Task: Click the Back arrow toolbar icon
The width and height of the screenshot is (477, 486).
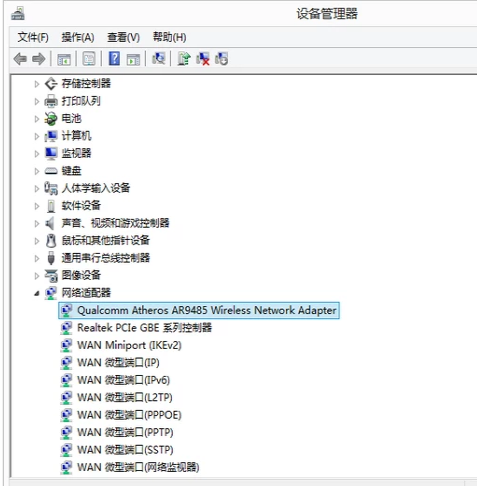Action: 20,59
